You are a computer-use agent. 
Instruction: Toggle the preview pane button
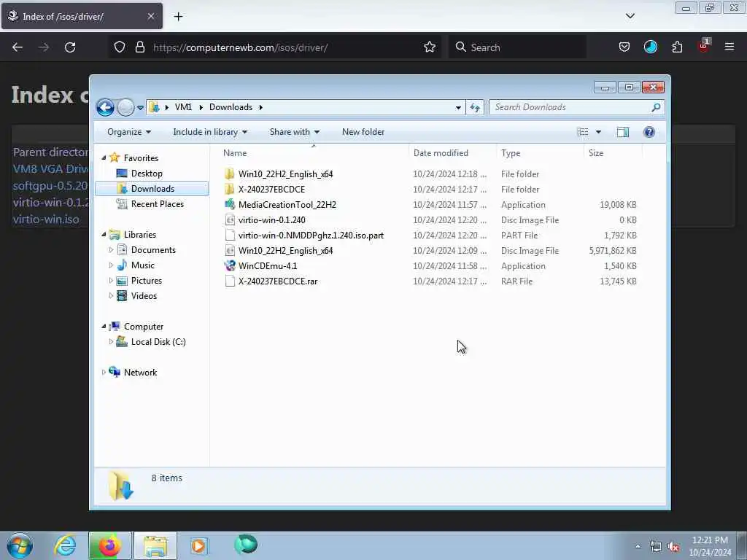(x=623, y=132)
